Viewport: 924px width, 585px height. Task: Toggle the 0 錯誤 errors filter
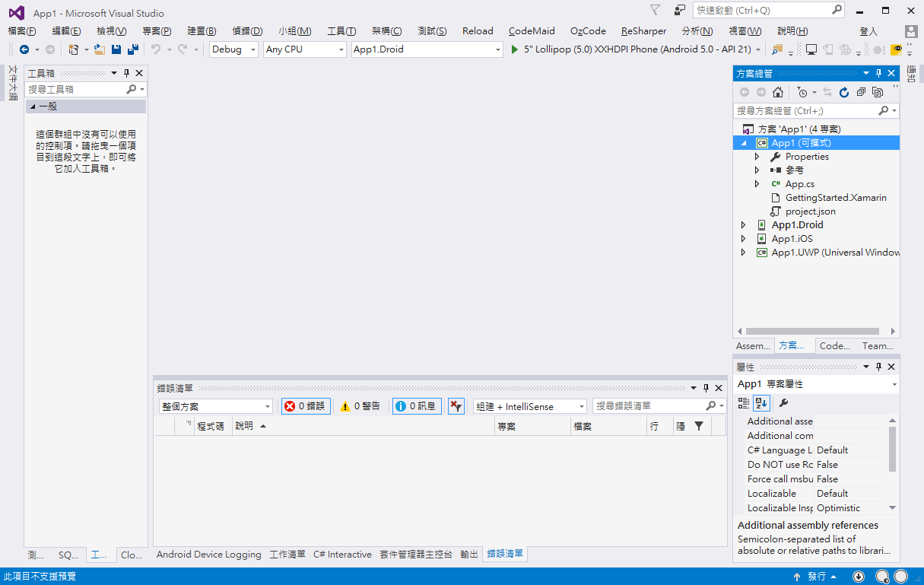[306, 406]
